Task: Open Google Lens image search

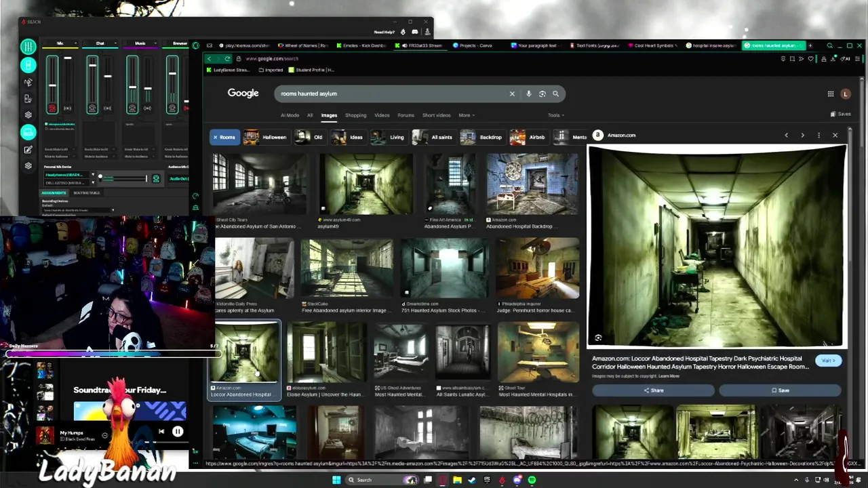Action: coord(542,94)
